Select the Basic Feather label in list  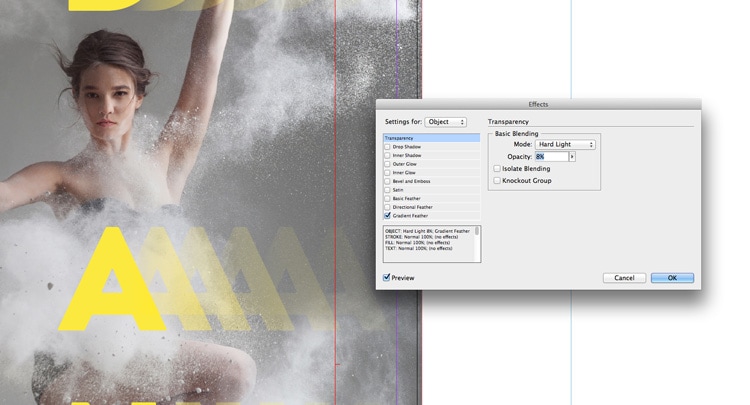point(407,198)
